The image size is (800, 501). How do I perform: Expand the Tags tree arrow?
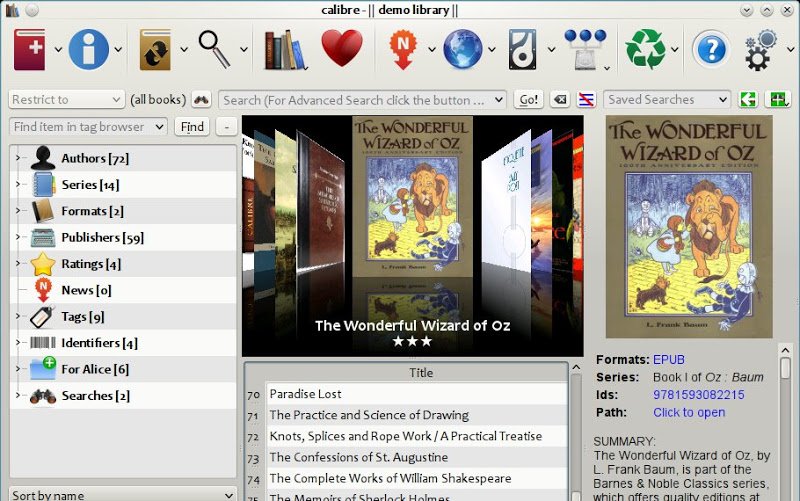[x=18, y=316]
